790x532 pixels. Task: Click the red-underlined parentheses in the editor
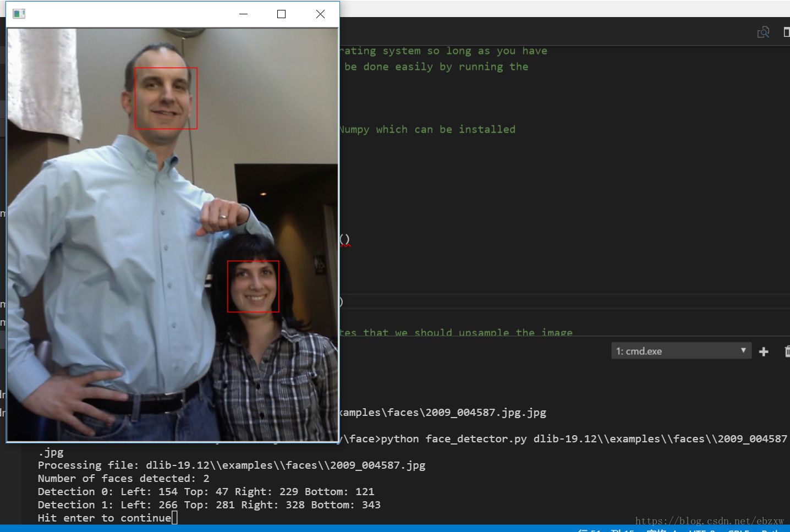coord(344,240)
